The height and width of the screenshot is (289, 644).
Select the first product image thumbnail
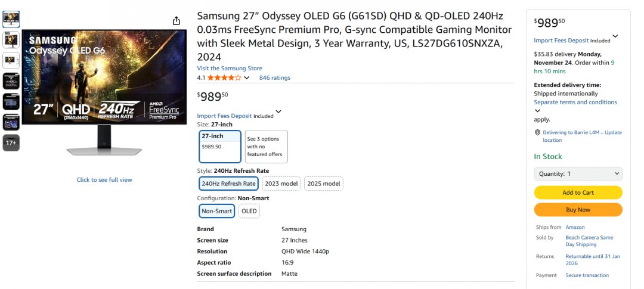pyautogui.click(x=11, y=19)
